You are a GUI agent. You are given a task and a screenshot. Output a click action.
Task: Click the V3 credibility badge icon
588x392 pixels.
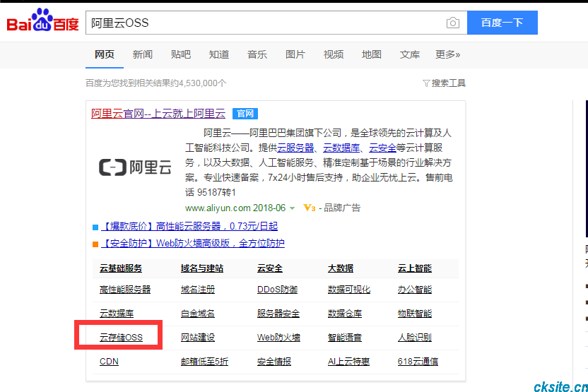pyautogui.click(x=309, y=208)
